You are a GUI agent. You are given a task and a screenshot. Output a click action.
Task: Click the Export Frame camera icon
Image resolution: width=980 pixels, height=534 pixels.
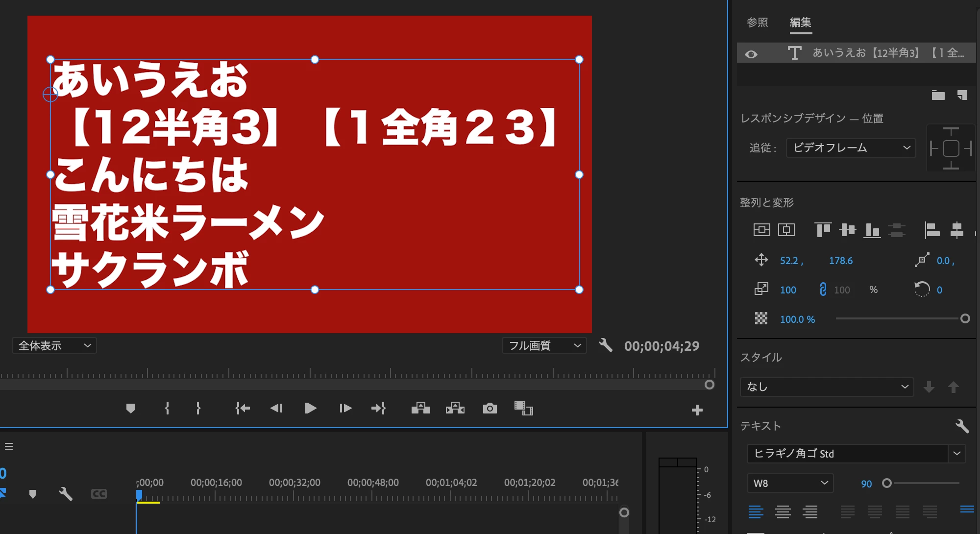[x=490, y=408]
